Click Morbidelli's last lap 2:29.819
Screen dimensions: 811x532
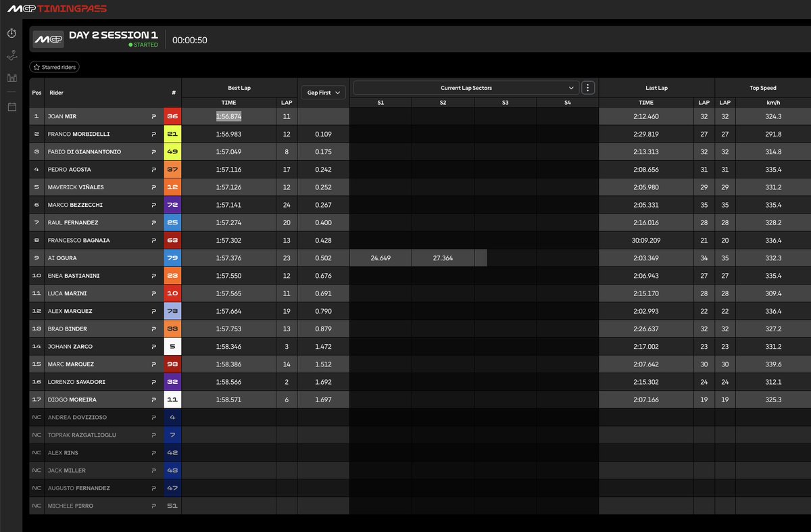(646, 134)
